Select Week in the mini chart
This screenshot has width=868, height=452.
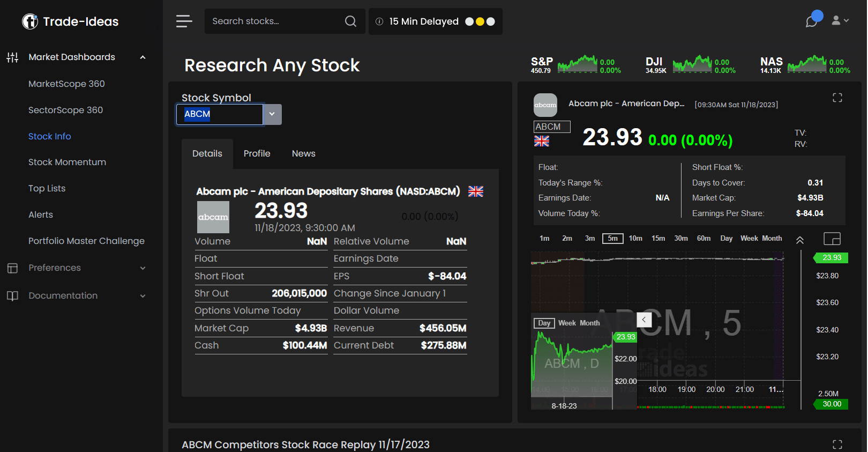[567, 323]
